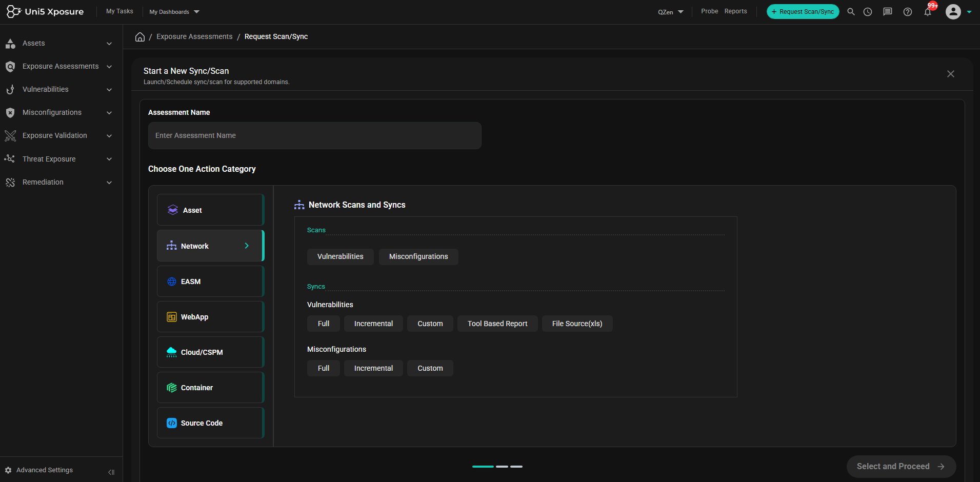The height and width of the screenshot is (482, 980).
Task: Choose Custom under Syncs Vulnerabilities
Action: click(430, 324)
